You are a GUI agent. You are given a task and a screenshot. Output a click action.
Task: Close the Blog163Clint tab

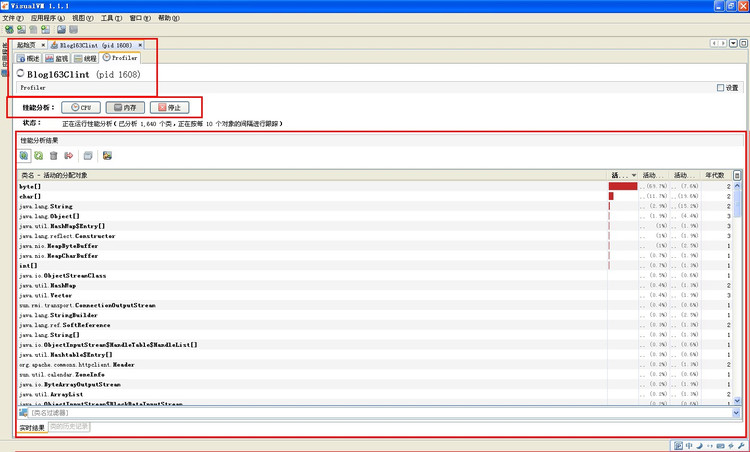(140, 45)
